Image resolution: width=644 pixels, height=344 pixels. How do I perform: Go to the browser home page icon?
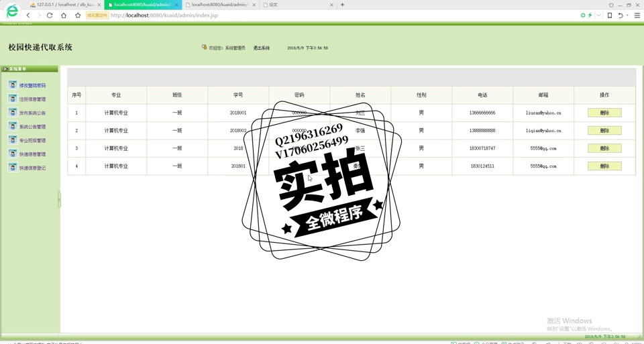point(64,15)
